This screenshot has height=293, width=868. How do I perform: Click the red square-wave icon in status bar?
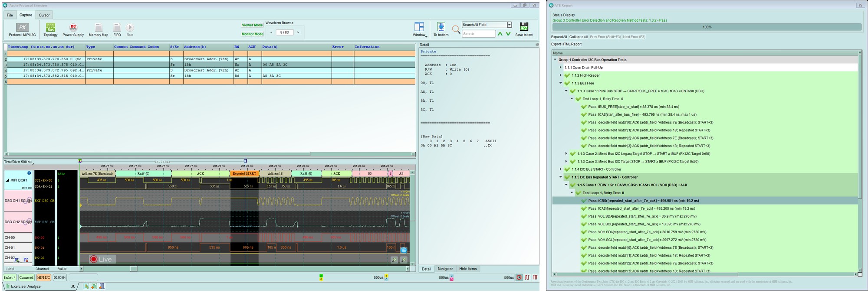pos(527,277)
